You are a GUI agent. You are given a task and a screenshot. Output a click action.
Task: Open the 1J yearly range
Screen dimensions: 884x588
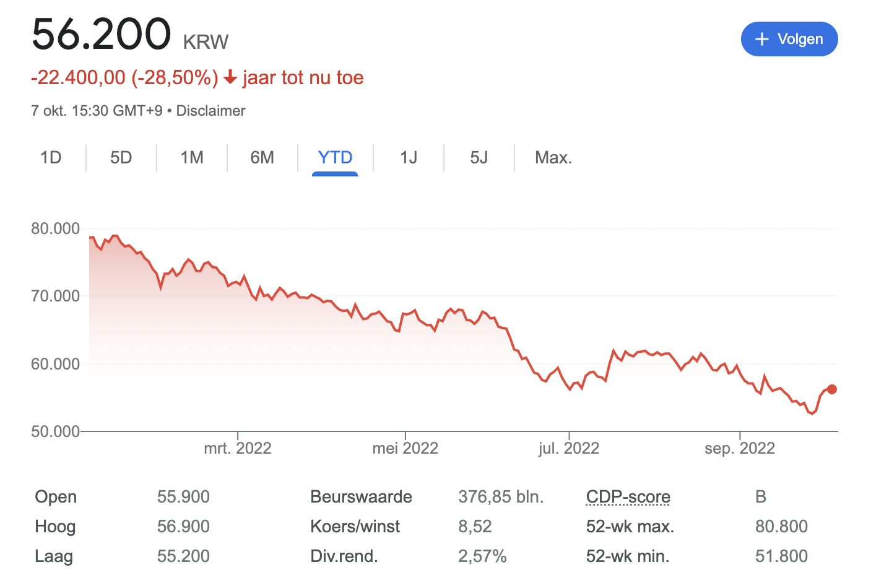(x=409, y=158)
